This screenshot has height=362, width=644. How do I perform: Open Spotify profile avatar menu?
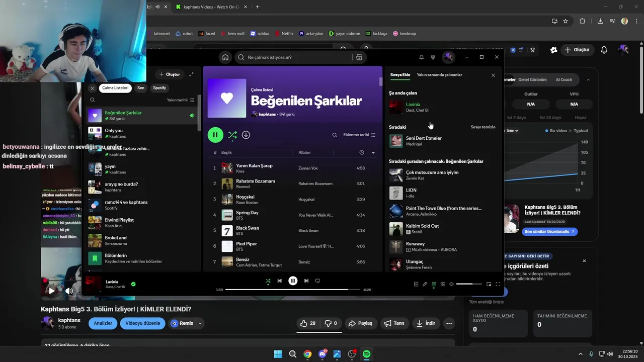(448, 57)
